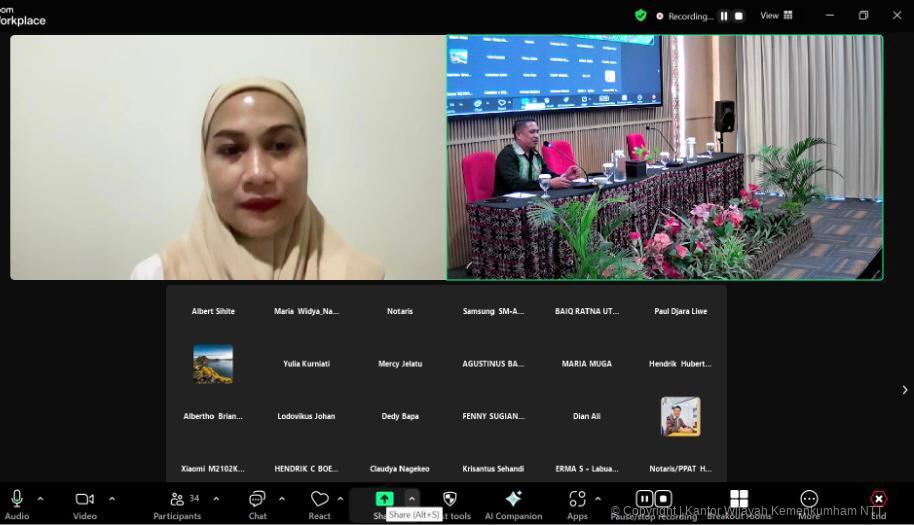Click the React heart icon
The image size is (914, 525).
click(319, 499)
